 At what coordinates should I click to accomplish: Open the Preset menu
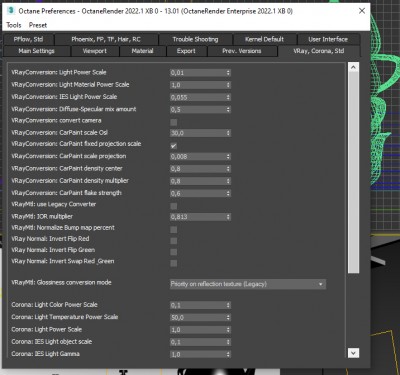[x=38, y=25]
